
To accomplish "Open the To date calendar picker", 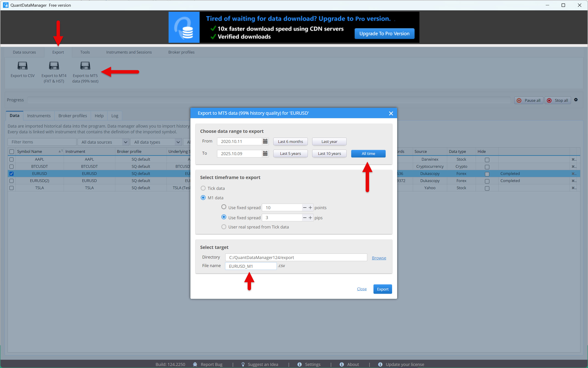I will tap(265, 154).
